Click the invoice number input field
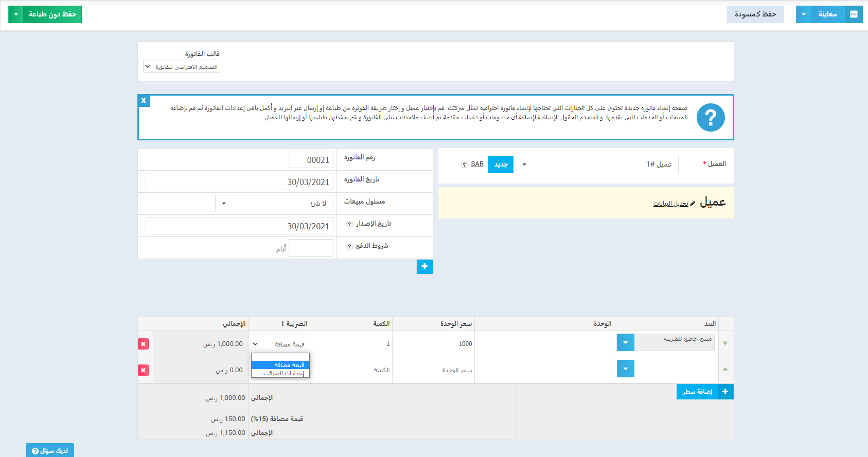Screen dimensions: 868x457 (311, 160)
